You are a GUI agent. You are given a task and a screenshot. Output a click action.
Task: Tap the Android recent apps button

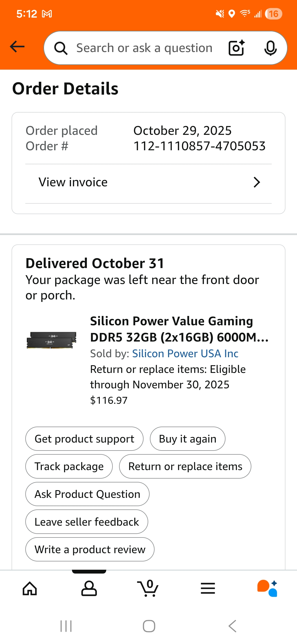pos(66,626)
